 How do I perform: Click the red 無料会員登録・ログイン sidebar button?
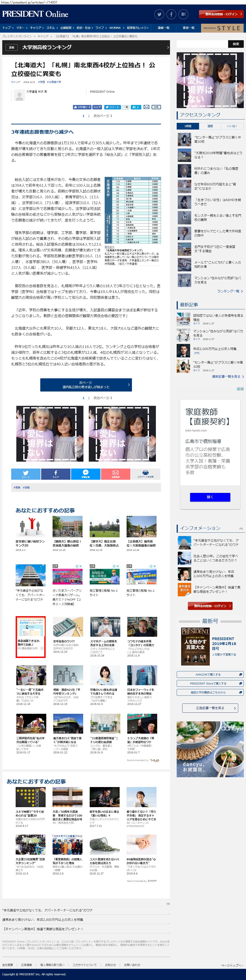(210, 606)
